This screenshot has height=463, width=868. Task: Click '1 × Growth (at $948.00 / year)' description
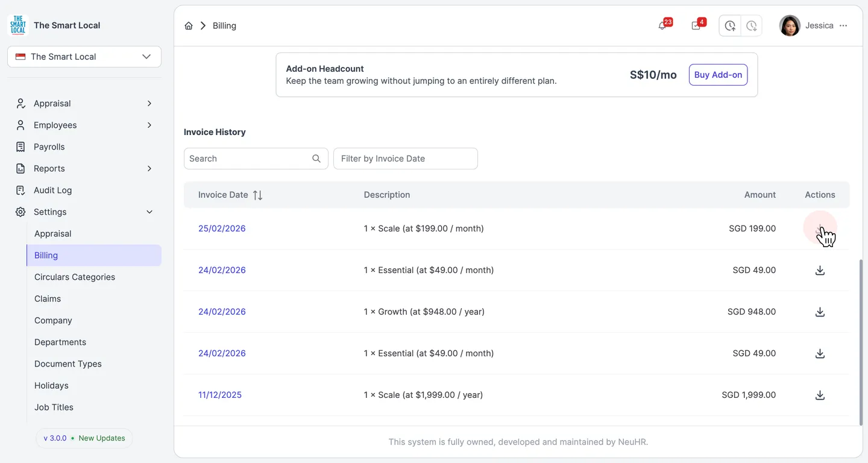point(424,312)
